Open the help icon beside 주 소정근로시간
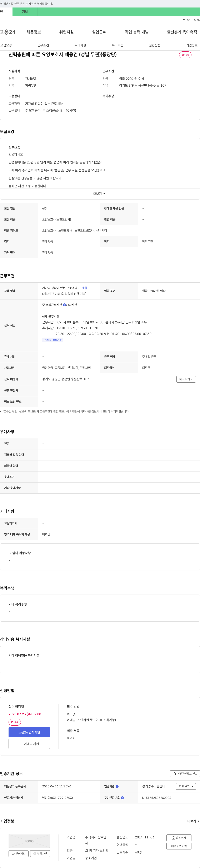Viewport: 200px width, 868px height. click(64, 305)
